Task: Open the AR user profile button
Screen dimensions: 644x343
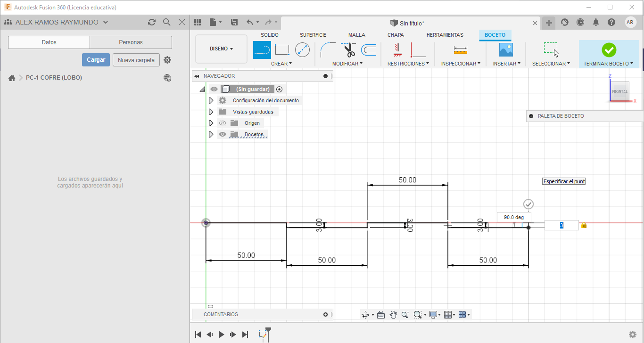Action: click(x=630, y=22)
